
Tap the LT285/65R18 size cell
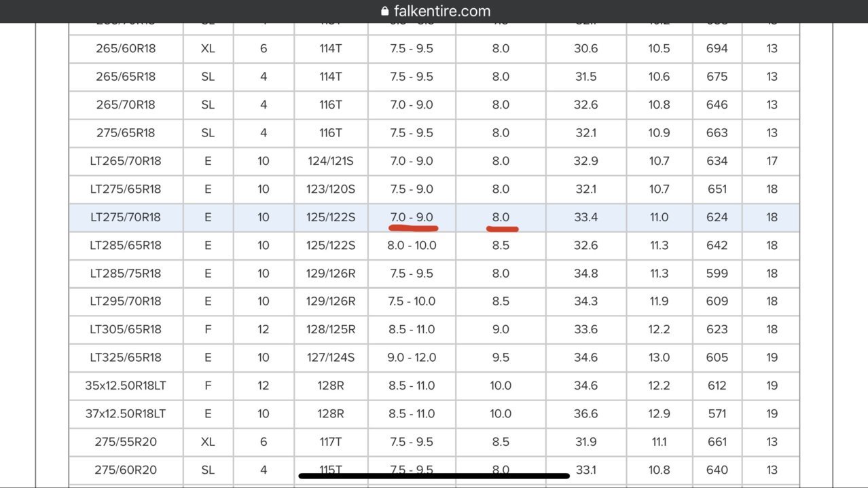pyautogui.click(x=126, y=245)
